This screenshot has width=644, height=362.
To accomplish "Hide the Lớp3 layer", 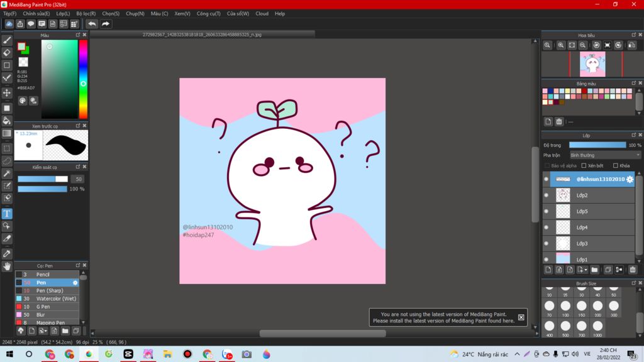I will 547,243.
